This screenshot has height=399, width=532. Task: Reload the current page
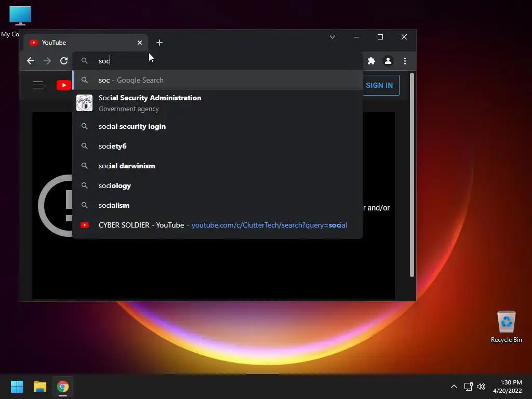tap(64, 61)
